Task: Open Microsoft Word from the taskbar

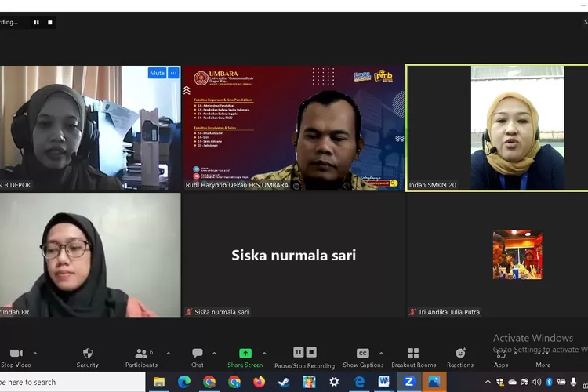Action: point(383,382)
